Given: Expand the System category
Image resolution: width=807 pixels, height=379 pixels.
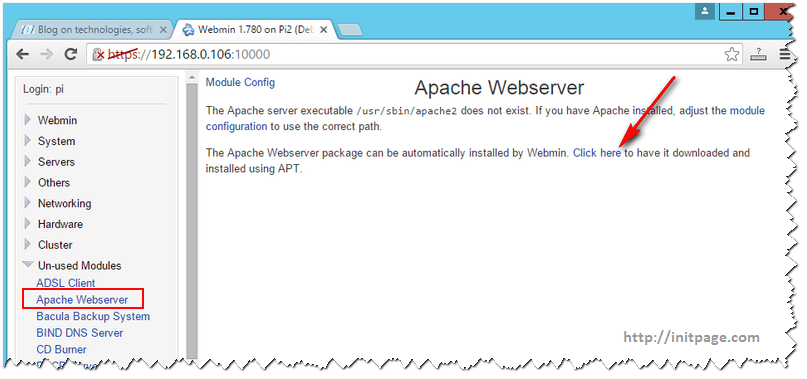Looking at the screenshot, I should tap(56, 141).
